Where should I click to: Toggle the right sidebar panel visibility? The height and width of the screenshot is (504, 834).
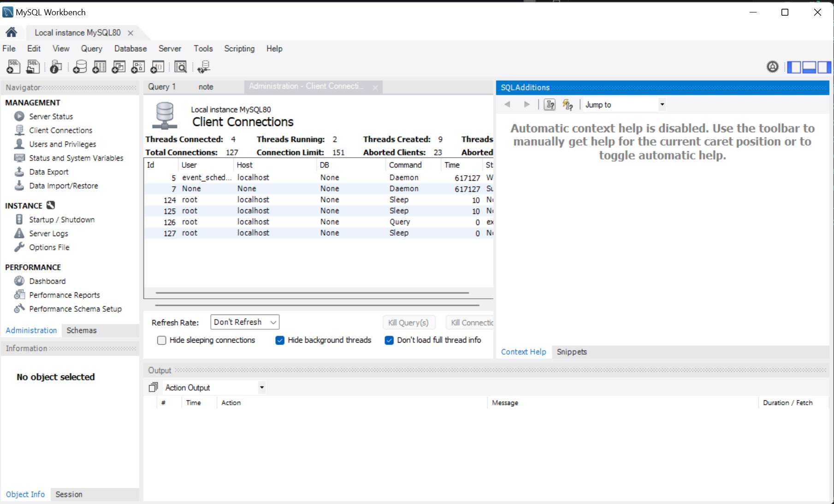(x=824, y=67)
